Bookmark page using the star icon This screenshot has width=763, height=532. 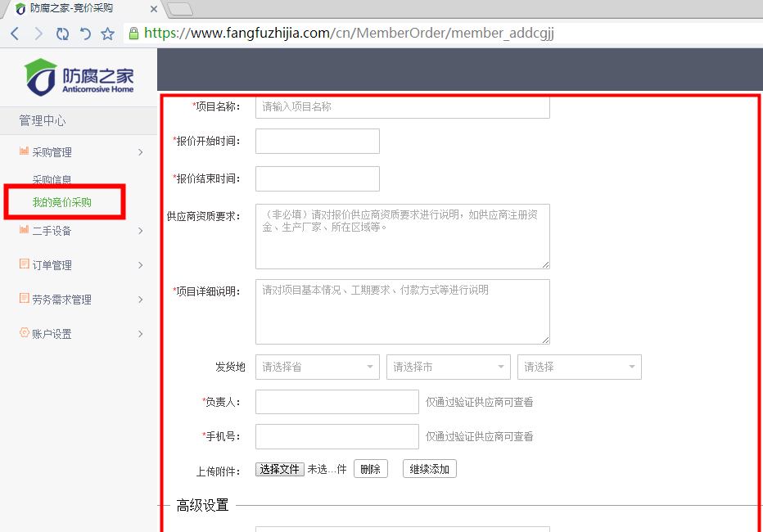click(x=107, y=34)
